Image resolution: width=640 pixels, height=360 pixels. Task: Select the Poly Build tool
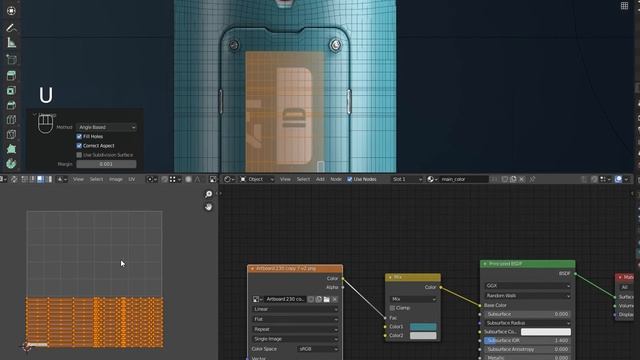[11, 149]
